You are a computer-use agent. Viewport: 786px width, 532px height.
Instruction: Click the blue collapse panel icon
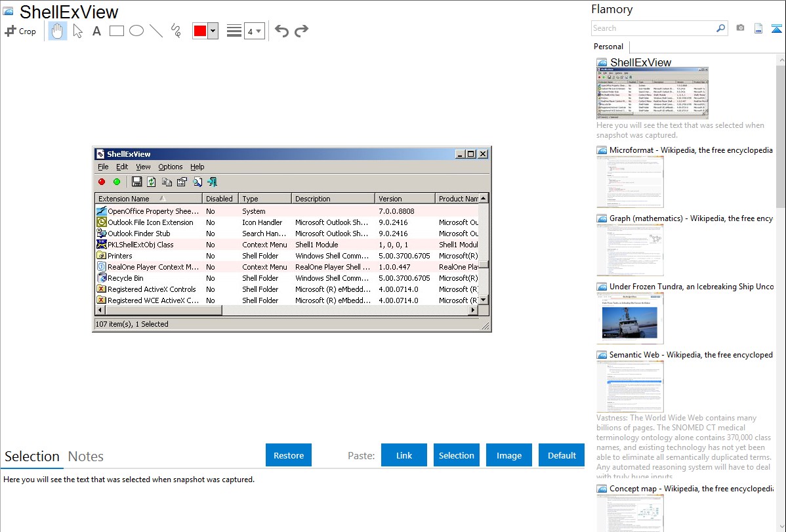776,28
